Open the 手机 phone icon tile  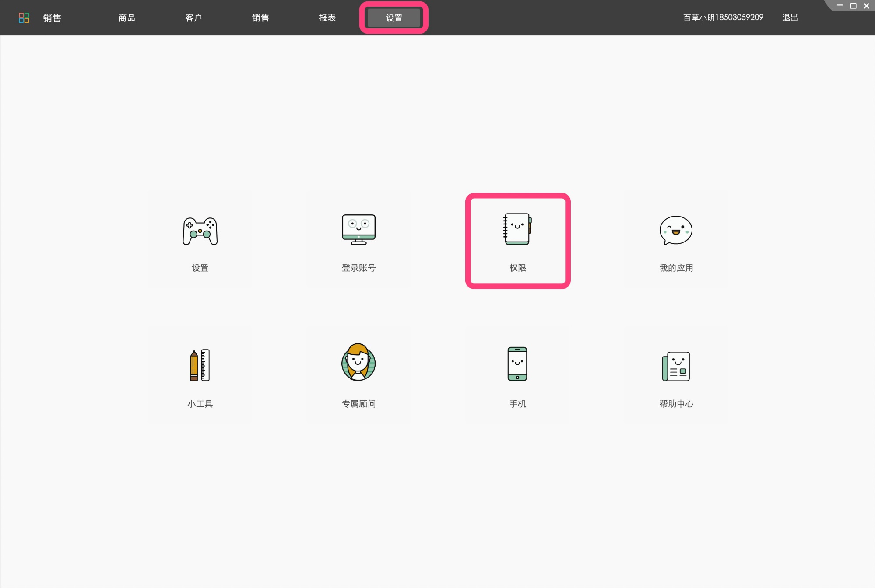click(517, 374)
